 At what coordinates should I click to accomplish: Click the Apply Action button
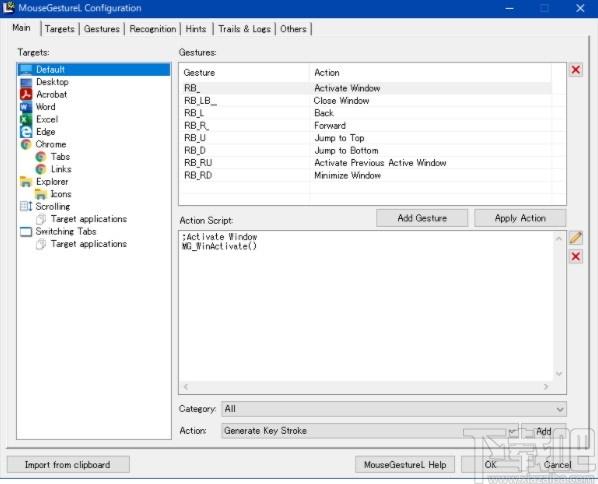pyautogui.click(x=520, y=218)
